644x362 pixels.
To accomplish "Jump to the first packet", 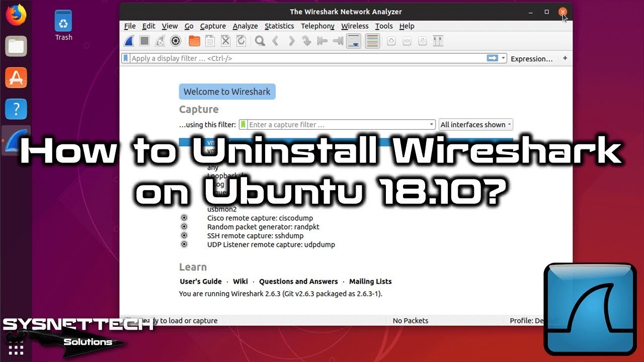I will click(x=322, y=41).
